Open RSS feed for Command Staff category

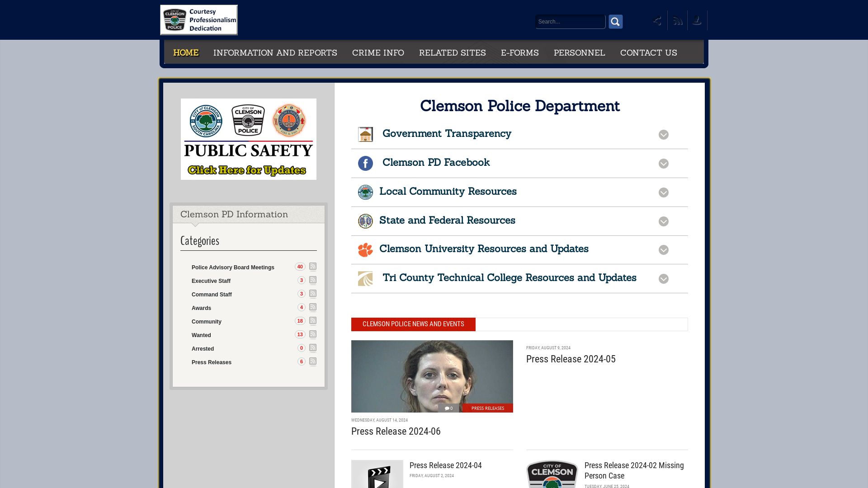tap(313, 294)
